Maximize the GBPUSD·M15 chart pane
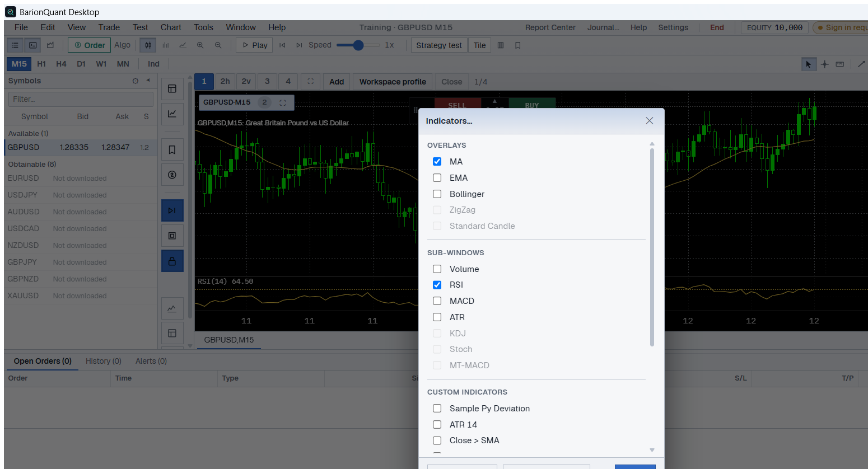 (x=283, y=102)
